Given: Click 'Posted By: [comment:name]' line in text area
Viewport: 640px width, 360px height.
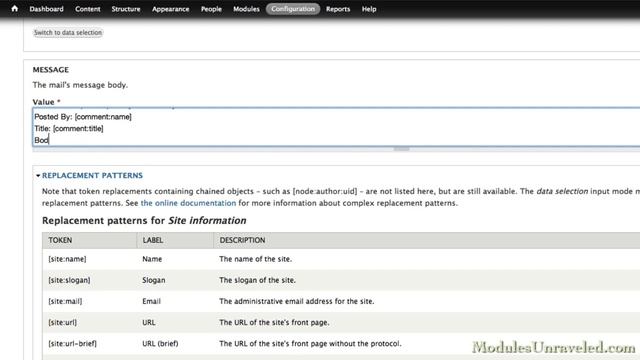Looking at the screenshot, I should click(x=83, y=117).
